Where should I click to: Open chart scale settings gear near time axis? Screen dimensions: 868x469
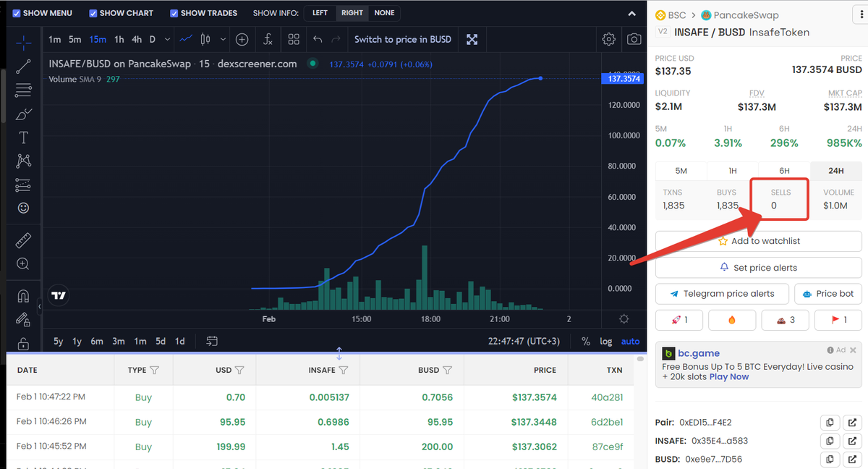point(624,319)
